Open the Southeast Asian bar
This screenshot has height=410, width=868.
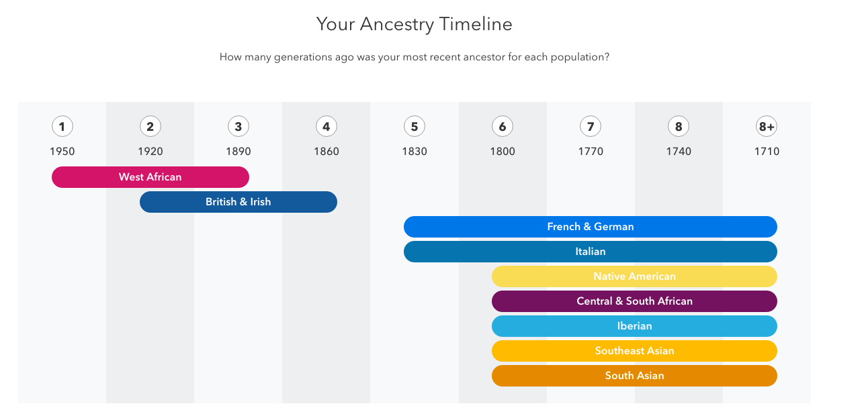point(634,351)
